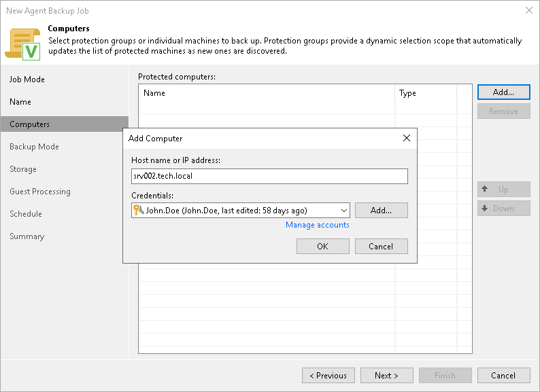This screenshot has height=392, width=540.
Task: Open the Manage accounts link
Action: [317, 225]
